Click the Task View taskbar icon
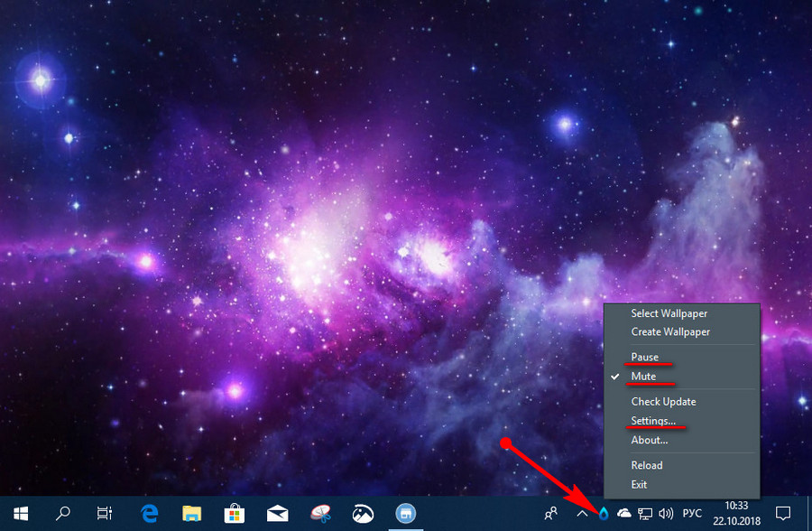Viewport: 812px width, 531px height. coord(105,514)
